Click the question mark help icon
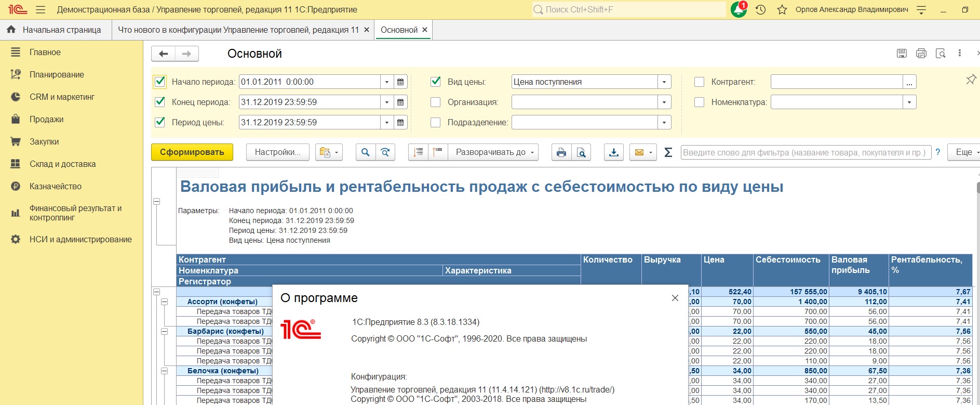 click(x=938, y=152)
